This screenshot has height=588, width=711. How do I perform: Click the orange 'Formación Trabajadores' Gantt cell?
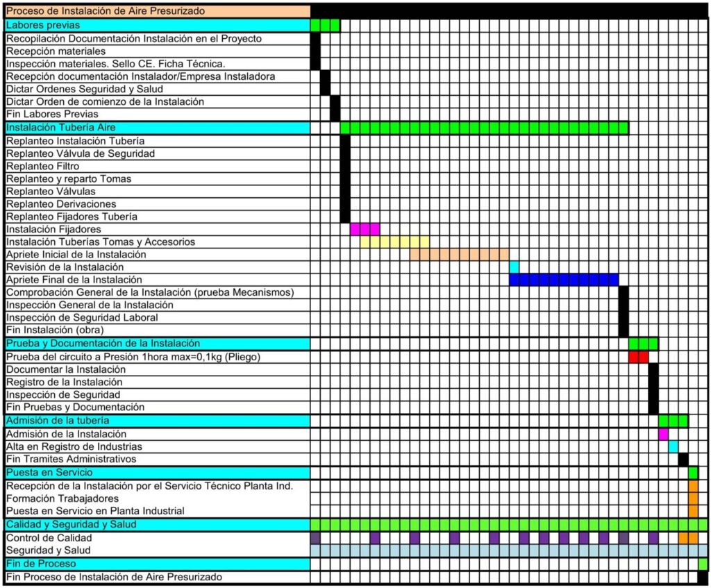coord(694,498)
